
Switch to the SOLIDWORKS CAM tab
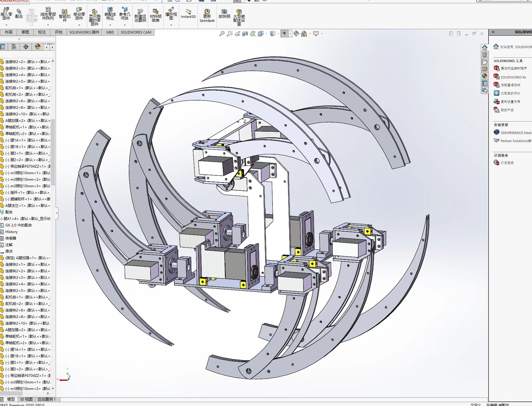pyautogui.click(x=136, y=32)
